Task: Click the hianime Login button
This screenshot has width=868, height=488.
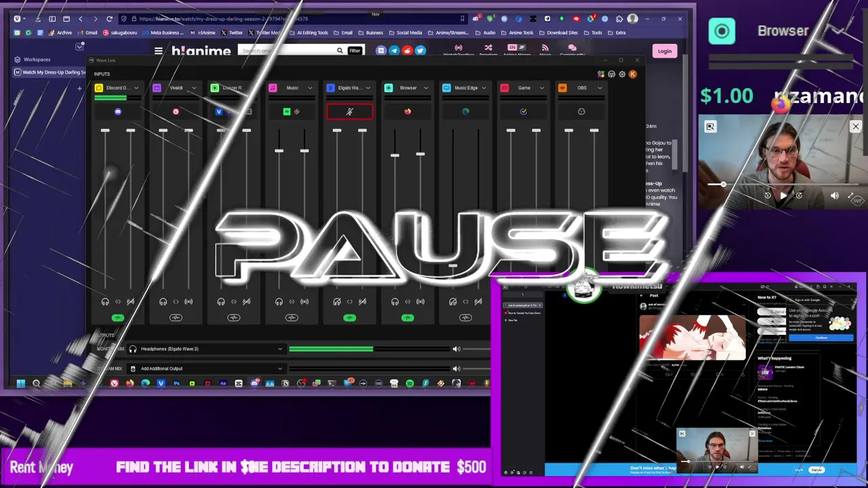Action: pos(665,51)
